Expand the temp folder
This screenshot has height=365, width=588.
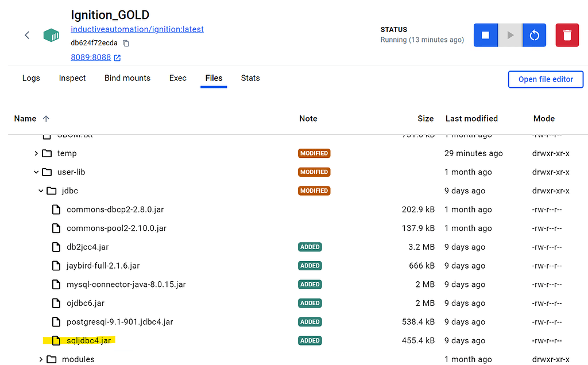coord(36,153)
